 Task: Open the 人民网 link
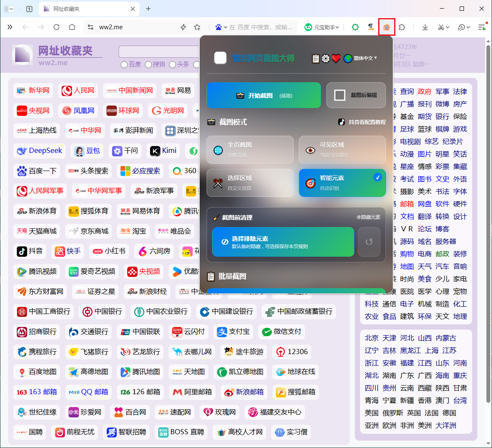tap(78, 90)
